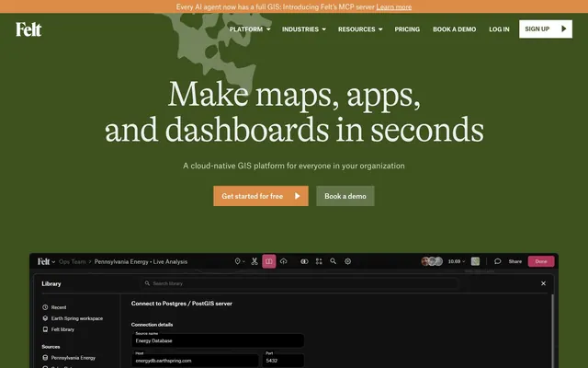Go to the PRICING nav item
Image resolution: width=588 pixels, height=368 pixels.
(x=407, y=29)
